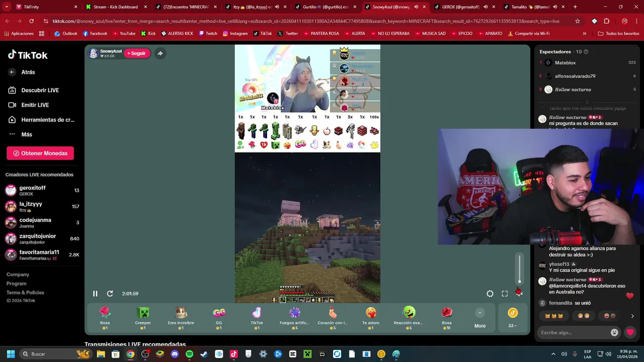
Task: Share the live stream
Action: [x=160, y=53]
